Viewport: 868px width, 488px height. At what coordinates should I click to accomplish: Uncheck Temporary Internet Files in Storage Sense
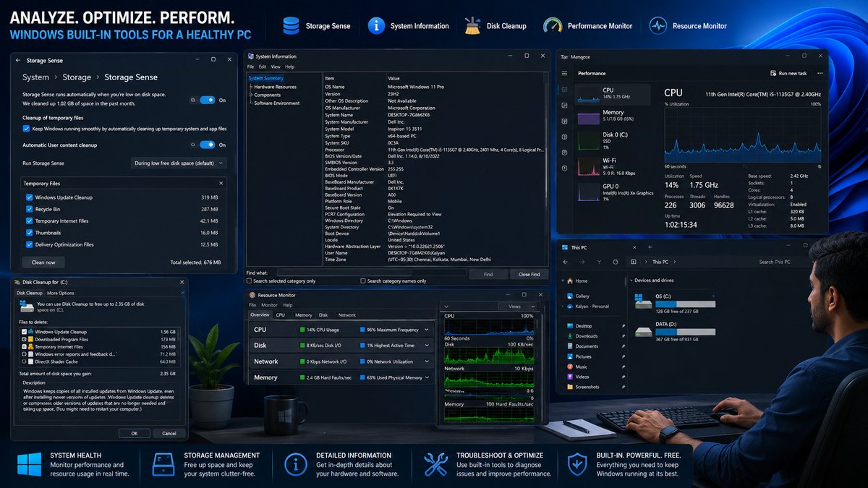click(29, 221)
